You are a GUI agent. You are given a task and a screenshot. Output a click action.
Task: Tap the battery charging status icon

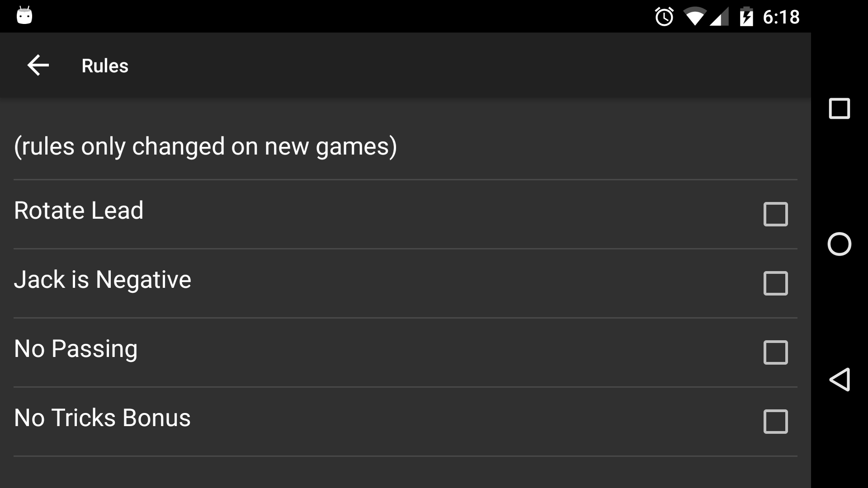click(746, 17)
